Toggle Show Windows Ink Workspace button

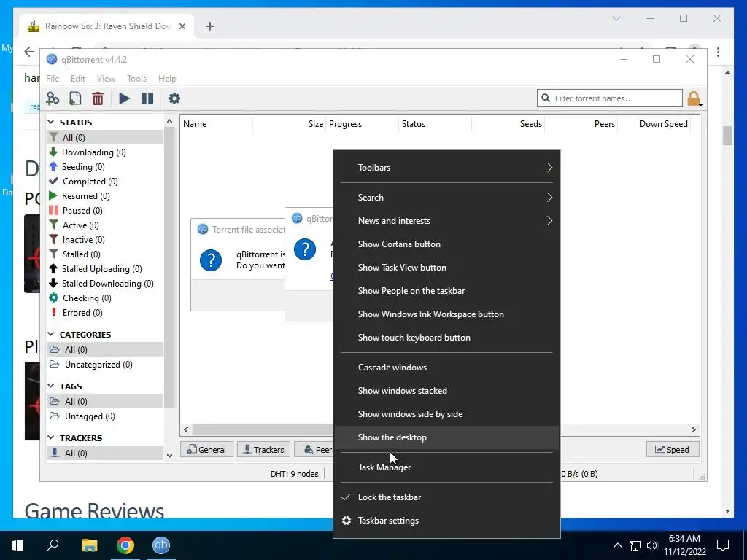pos(446,314)
